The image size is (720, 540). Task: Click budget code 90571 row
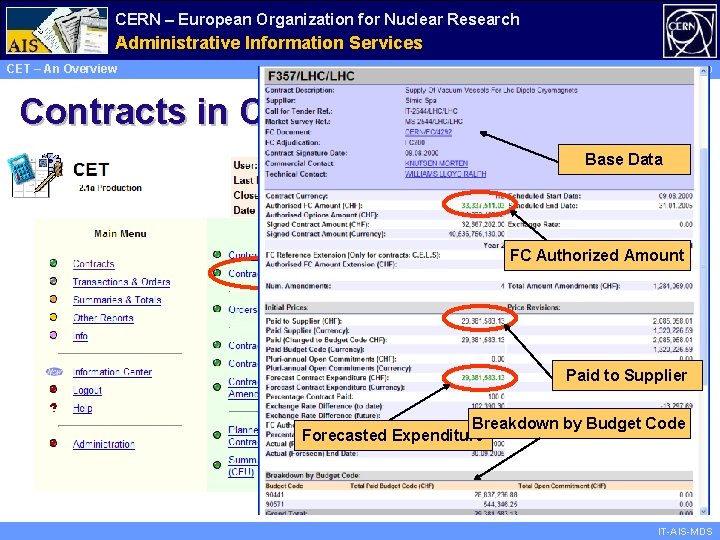click(x=479, y=504)
